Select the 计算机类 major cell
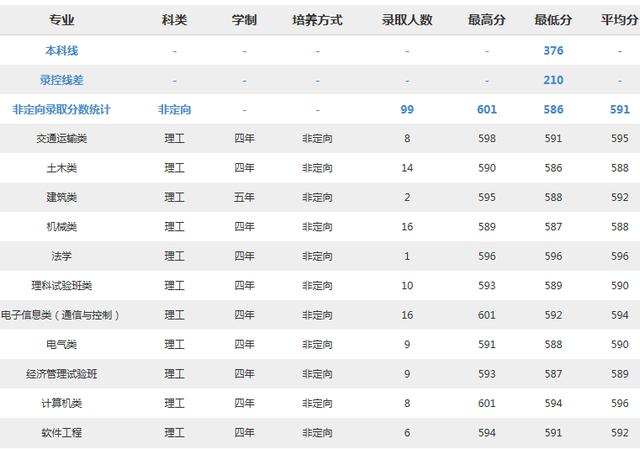This screenshot has width=640, height=449. tap(62, 403)
